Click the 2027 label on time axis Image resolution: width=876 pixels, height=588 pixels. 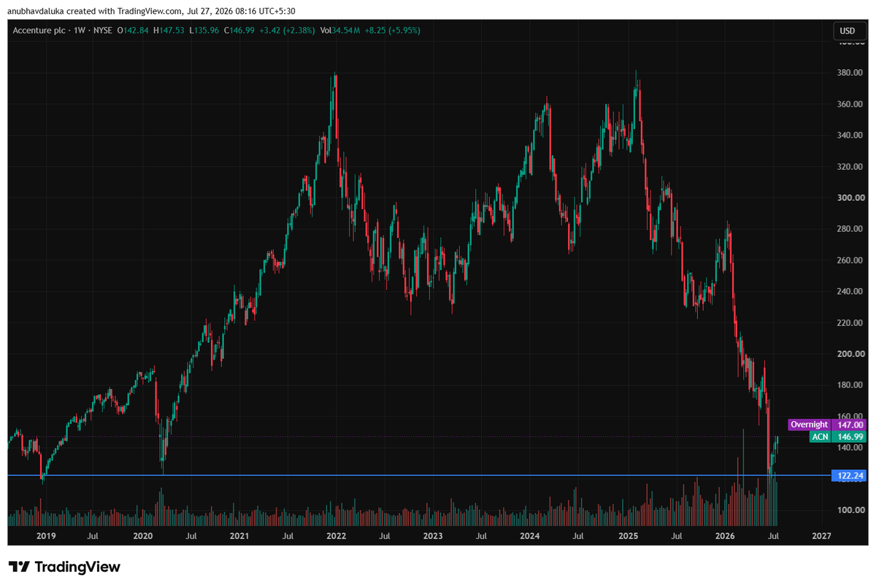click(x=821, y=536)
